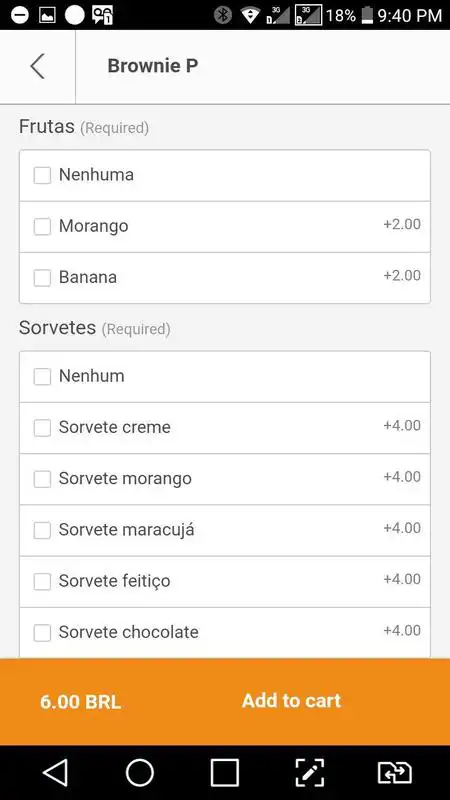
Task: Select Sorvete chocolate checkbox
Action: tap(42, 633)
